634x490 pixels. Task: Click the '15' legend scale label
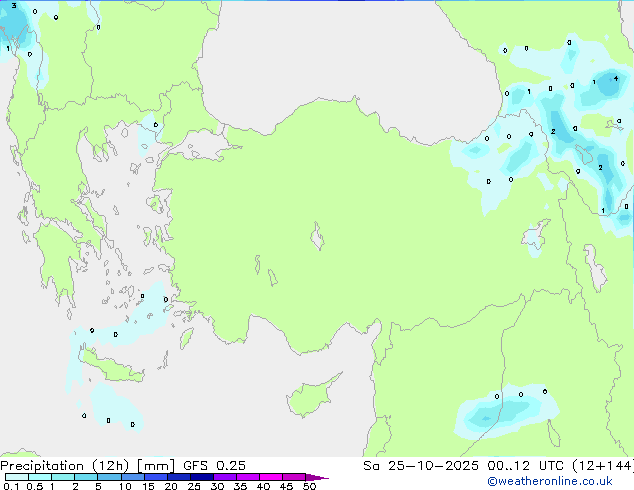click(148, 486)
